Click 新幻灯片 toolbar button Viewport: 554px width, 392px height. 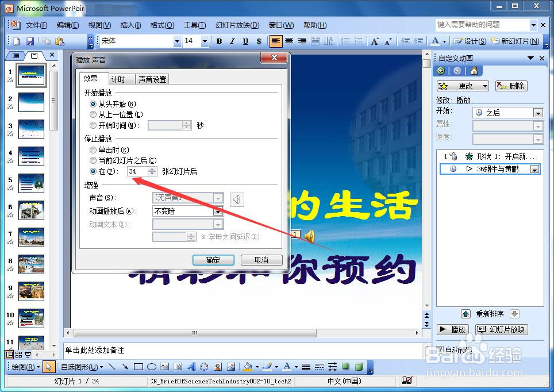click(515, 41)
